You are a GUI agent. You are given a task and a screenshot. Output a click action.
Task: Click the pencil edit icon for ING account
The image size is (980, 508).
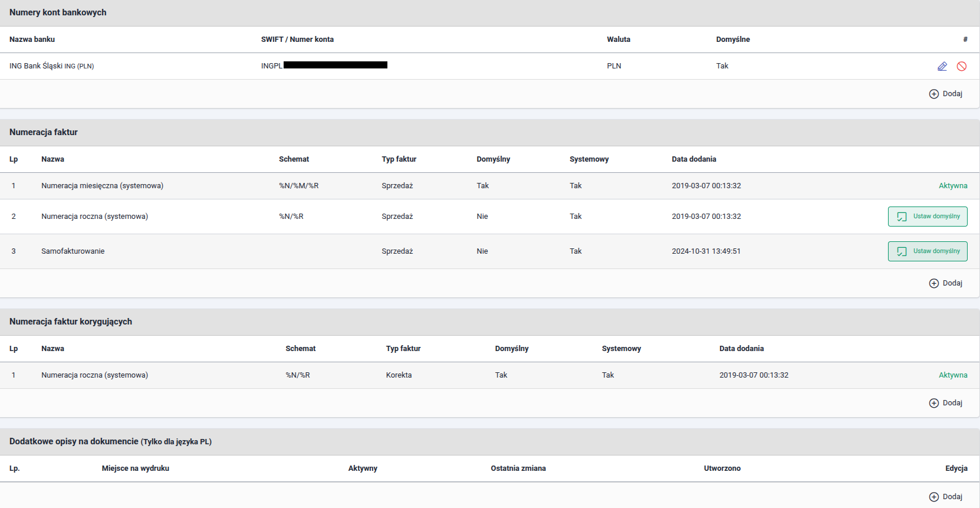click(942, 66)
